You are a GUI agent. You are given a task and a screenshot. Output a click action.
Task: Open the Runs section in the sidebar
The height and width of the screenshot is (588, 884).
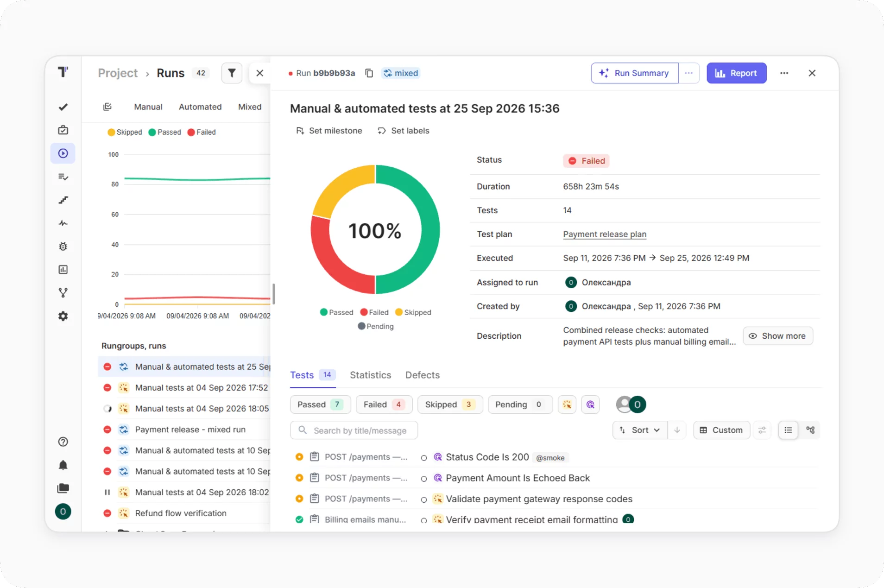[x=63, y=153]
